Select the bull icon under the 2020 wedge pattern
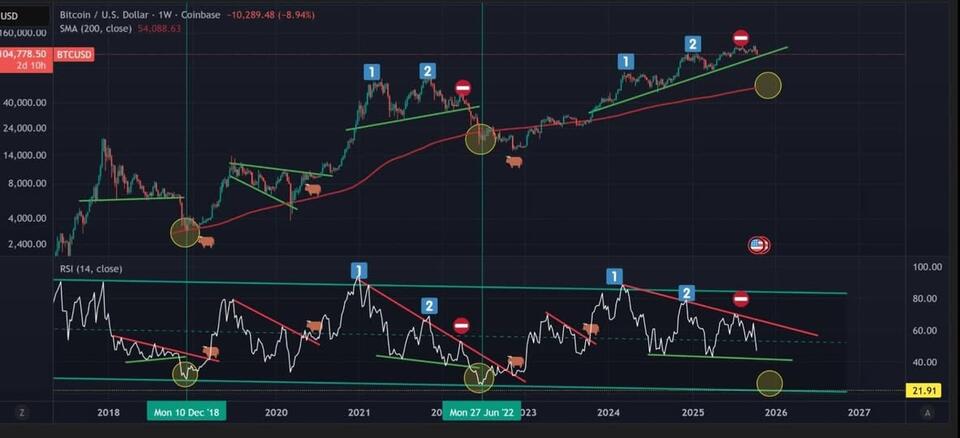960x438 pixels. [313, 190]
